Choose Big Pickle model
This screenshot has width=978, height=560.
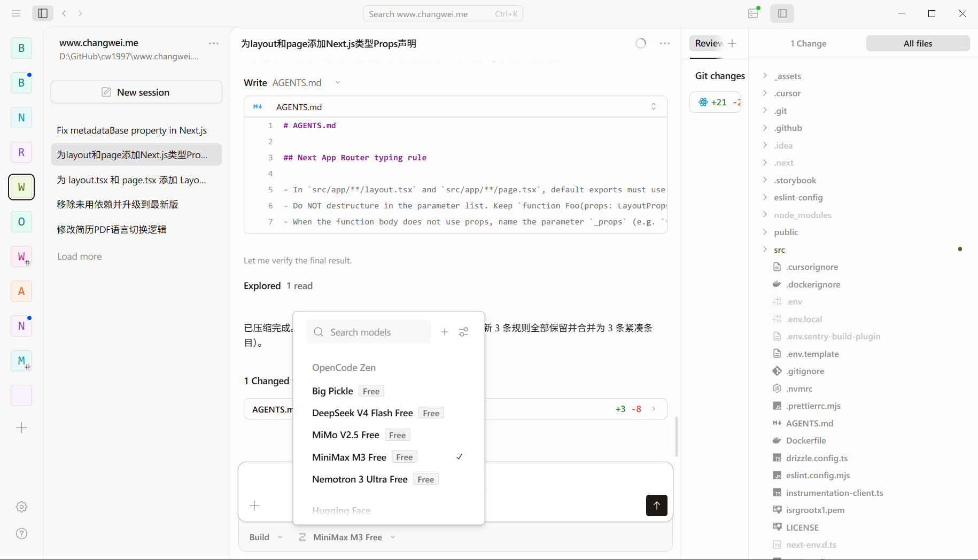point(389,391)
